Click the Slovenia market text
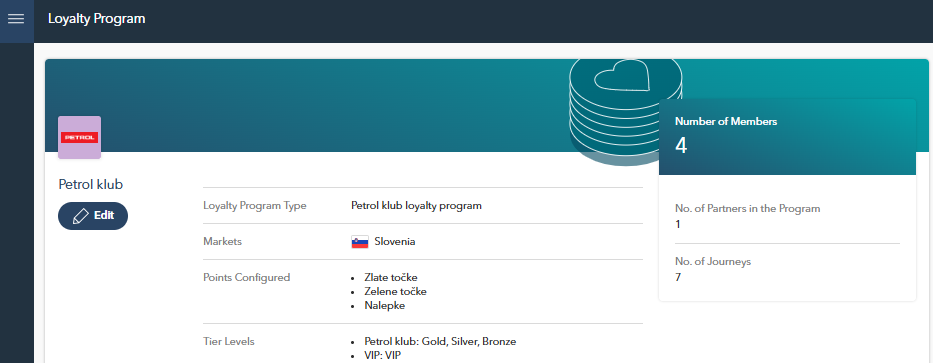933x363 pixels. tap(395, 242)
